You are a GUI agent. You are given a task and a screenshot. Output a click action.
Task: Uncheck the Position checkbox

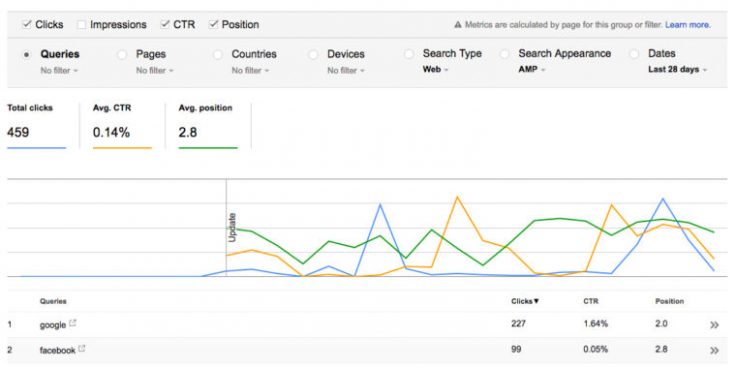pyautogui.click(x=214, y=24)
